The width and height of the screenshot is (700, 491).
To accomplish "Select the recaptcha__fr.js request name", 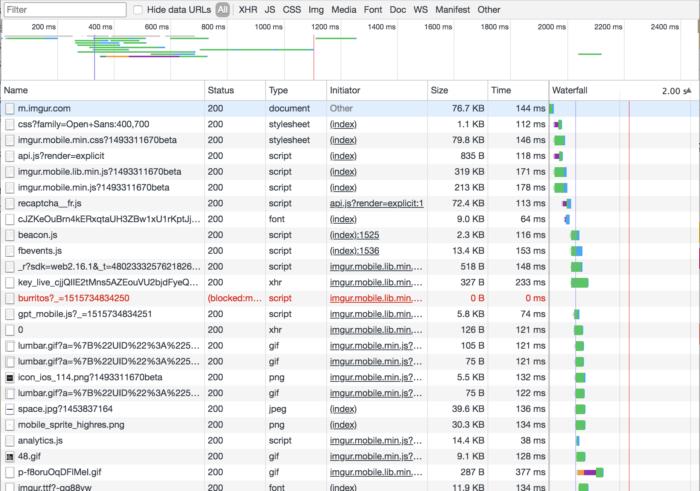I will click(x=50, y=204).
